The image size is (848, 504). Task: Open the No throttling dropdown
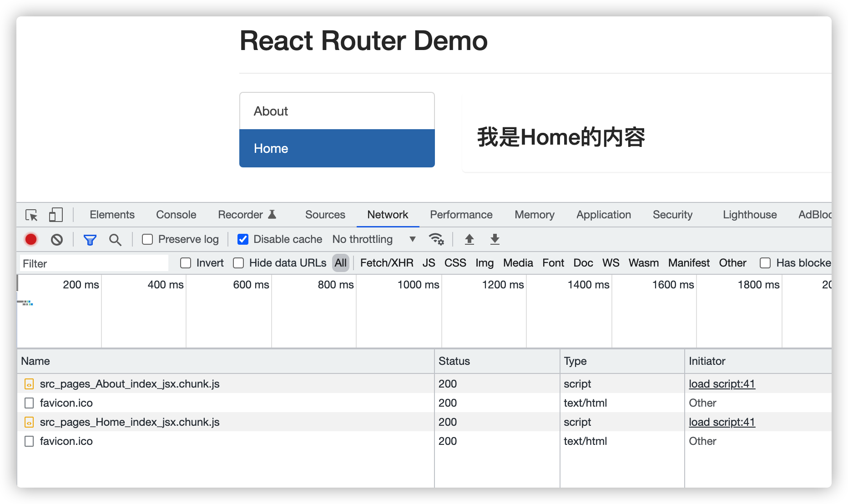(374, 239)
